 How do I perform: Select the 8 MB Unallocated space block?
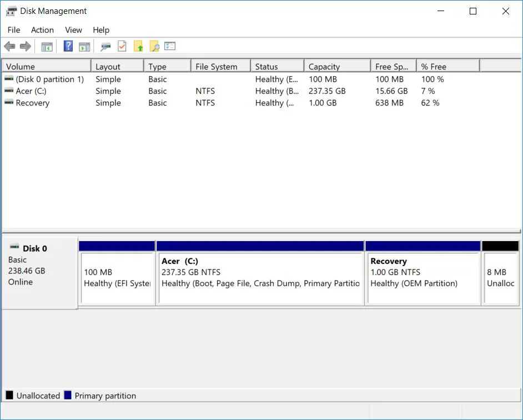point(500,273)
